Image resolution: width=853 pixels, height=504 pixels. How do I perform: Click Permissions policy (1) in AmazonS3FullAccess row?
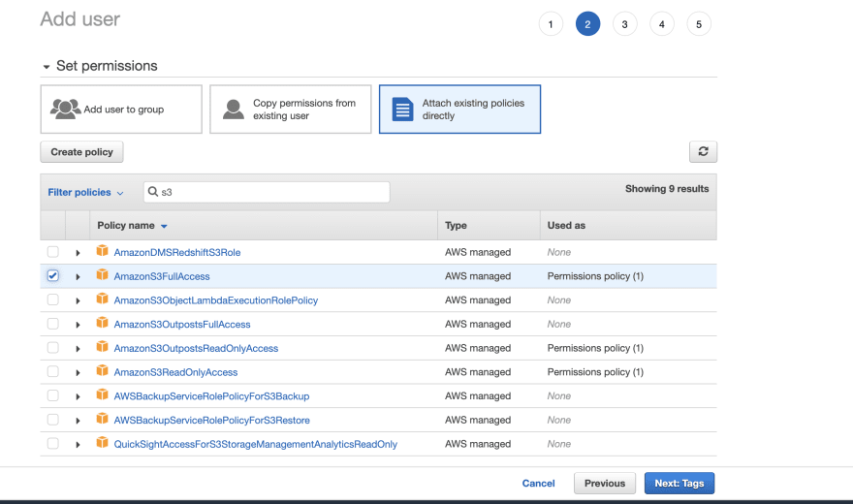[x=595, y=276]
